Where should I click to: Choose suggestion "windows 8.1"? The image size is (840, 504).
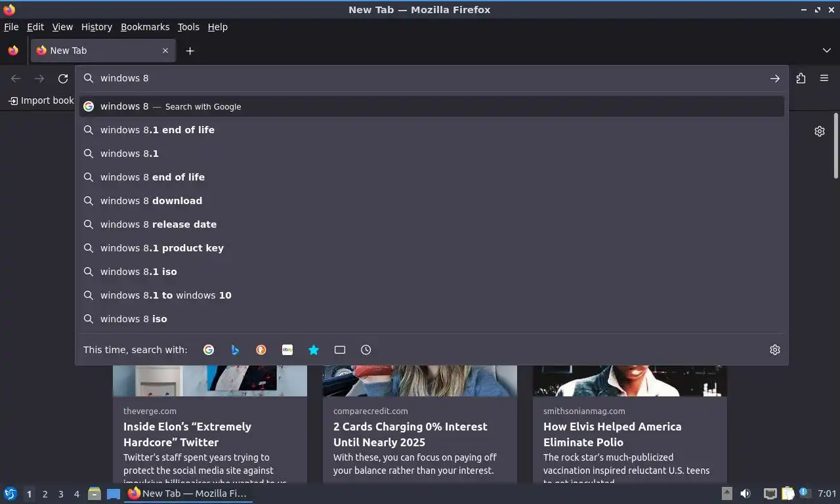432,154
